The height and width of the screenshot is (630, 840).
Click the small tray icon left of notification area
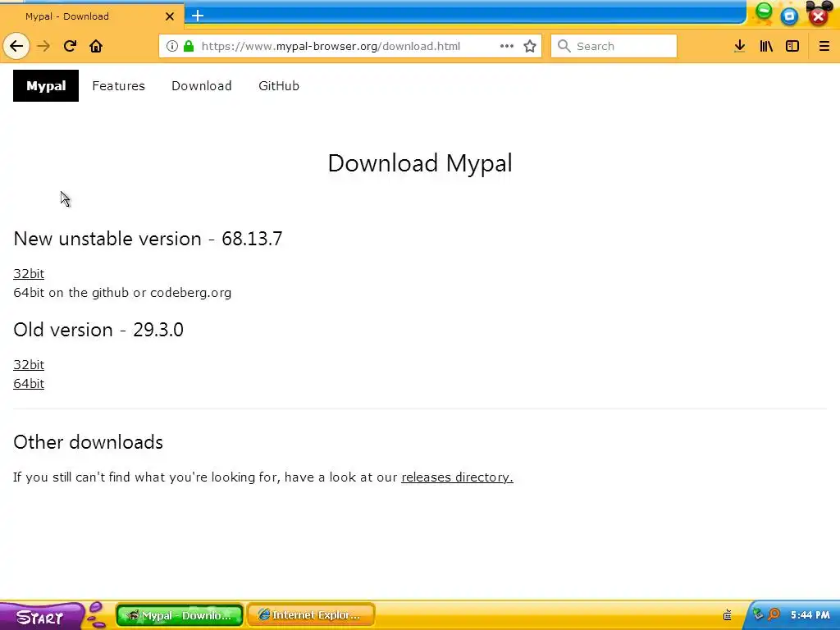coord(728,614)
